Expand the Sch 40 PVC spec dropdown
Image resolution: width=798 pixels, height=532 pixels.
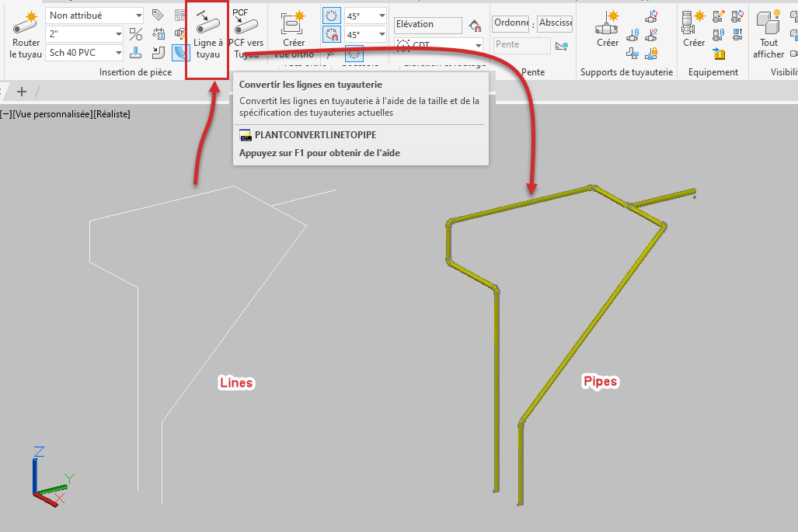click(x=83, y=52)
